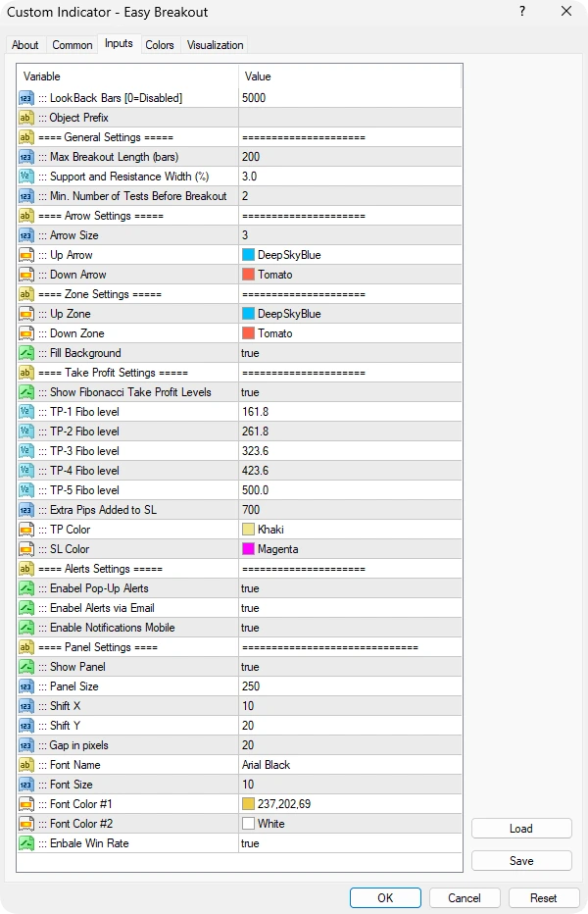Toggle the Show Panel true value
Image resolution: width=588 pixels, height=914 pixels.
tap(350, 667)
